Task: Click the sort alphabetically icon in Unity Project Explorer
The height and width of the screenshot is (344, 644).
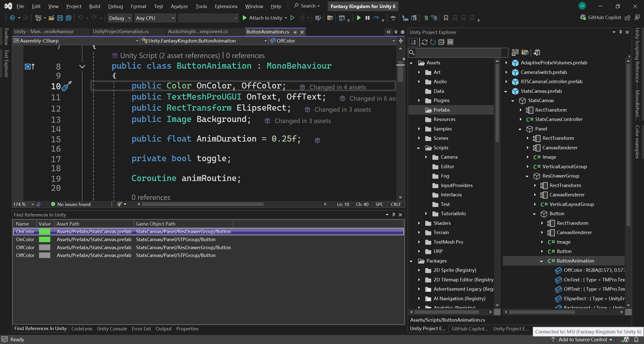Action: [413, 42]
